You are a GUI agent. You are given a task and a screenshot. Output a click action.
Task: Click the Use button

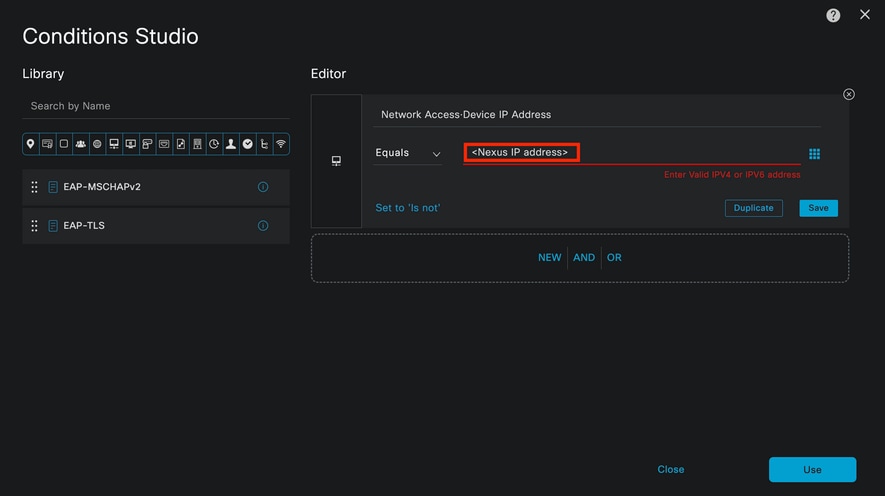[x=812, y=469]
